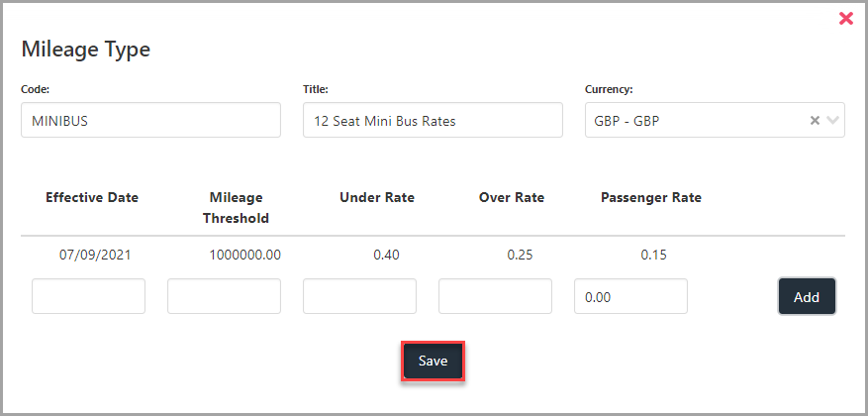The width and height of the screenshot is (868, 416).
Task: Select the 0.40 under rate value
Action: pos(386,256)
